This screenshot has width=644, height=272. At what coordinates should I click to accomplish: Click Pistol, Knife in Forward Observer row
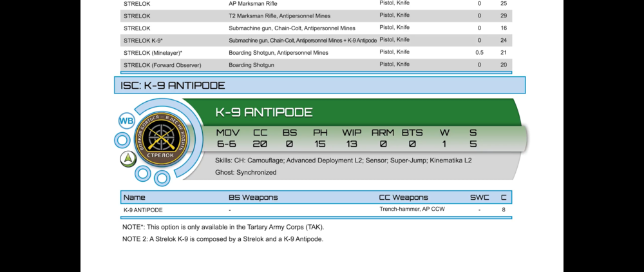coord(394,64)
